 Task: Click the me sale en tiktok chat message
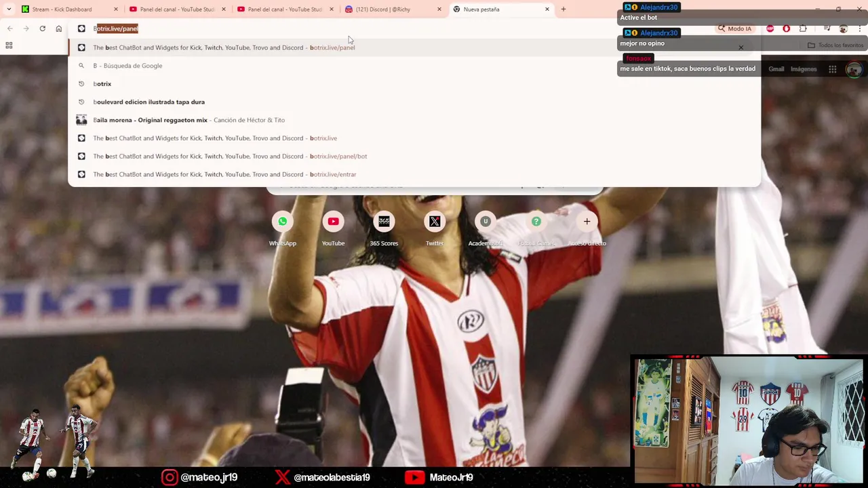pos(688,68)
